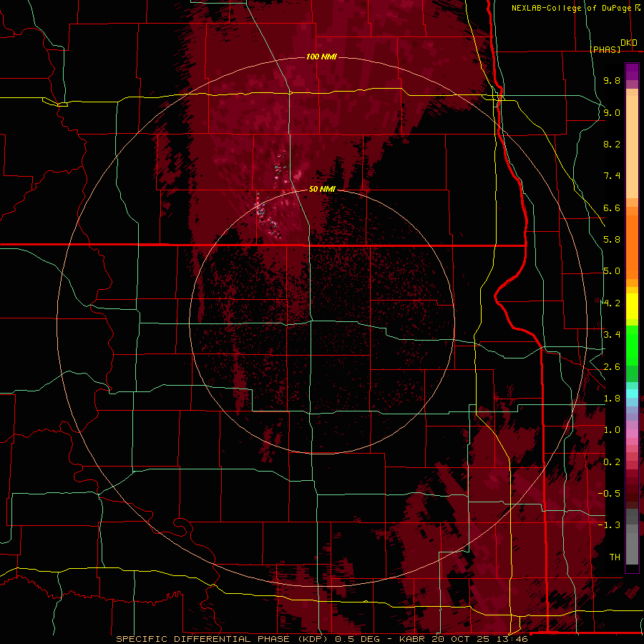The height and width of the screenshot is (644, 644).
Task: Click the 9.0 scale value
Action: coord(612,112)
